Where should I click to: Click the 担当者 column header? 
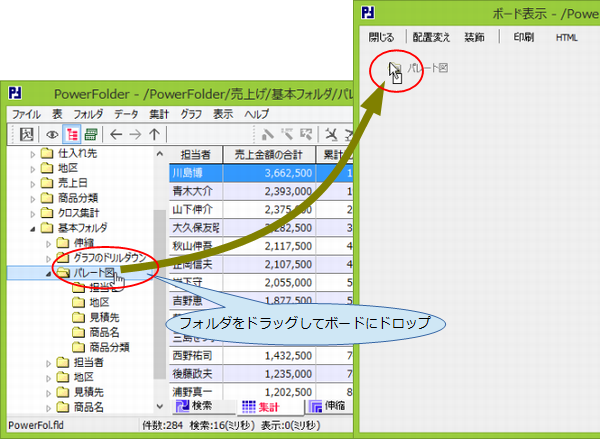pos(195,154)
